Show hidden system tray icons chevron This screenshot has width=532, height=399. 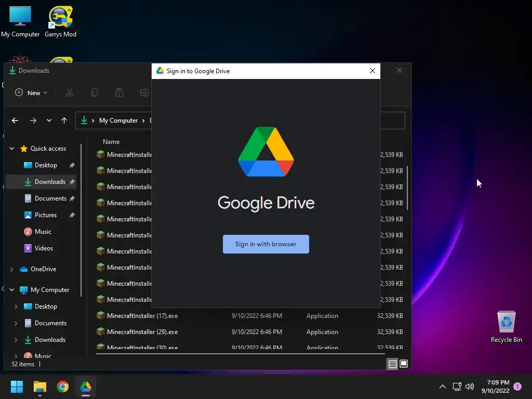pos(443,387)
